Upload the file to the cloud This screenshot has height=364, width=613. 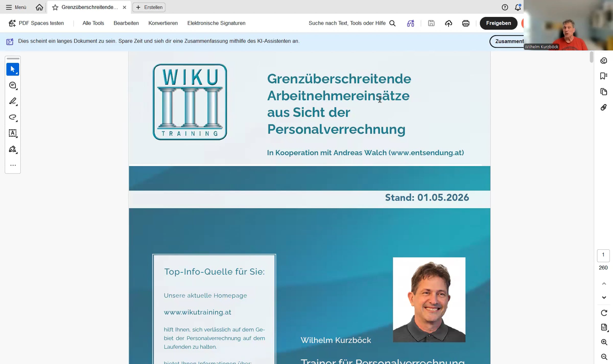[449, 23]
